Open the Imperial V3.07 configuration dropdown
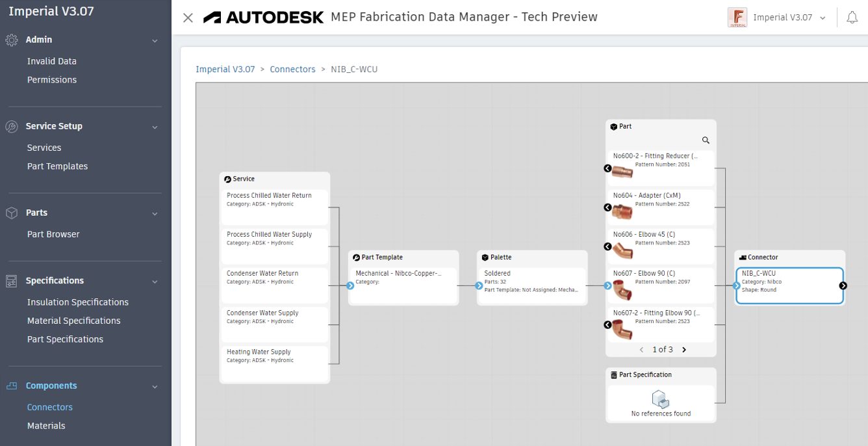Viewport: 868px width, 446px height. click(x=778, y=18)
